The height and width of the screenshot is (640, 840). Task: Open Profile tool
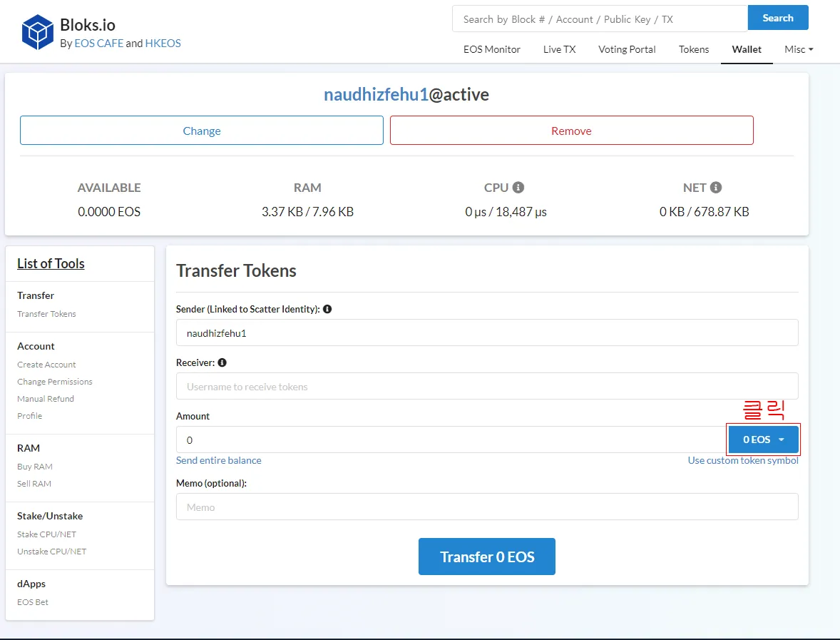(29, 416)
